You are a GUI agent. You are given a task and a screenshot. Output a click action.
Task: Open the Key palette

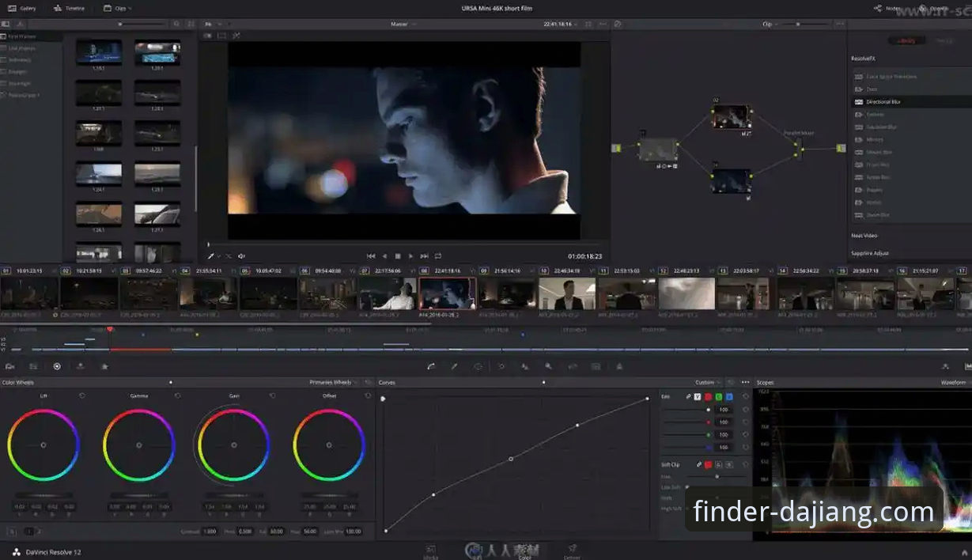(548, 366)
